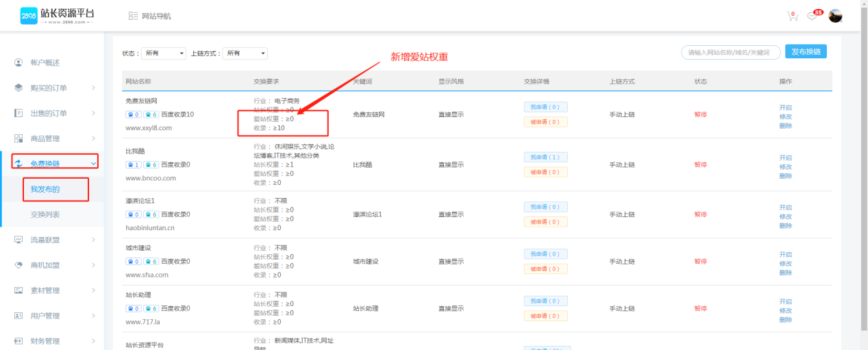868x350 pixels.
Task: Click the user avatar picture
Action: coord(835,16)
